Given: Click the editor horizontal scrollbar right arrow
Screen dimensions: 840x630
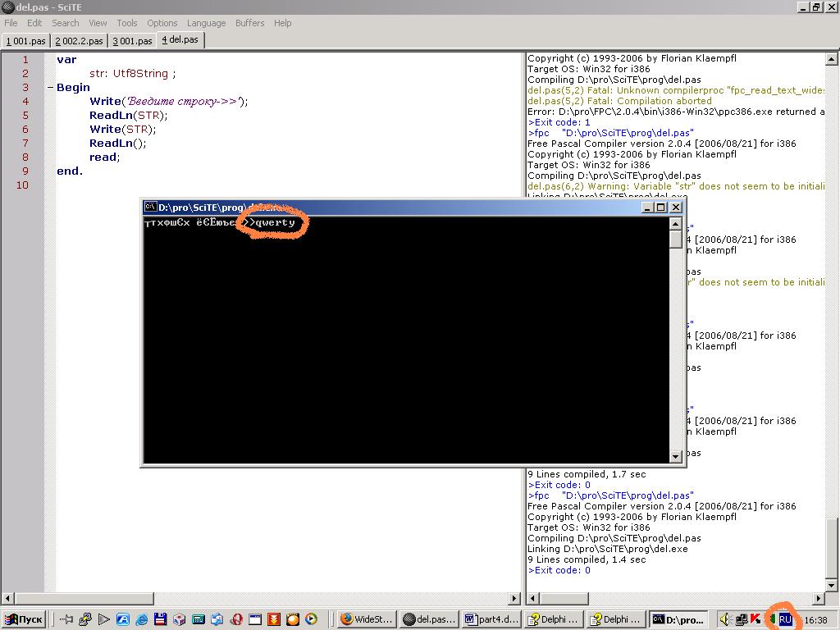Looking at the screenshot, I should 515,599.
